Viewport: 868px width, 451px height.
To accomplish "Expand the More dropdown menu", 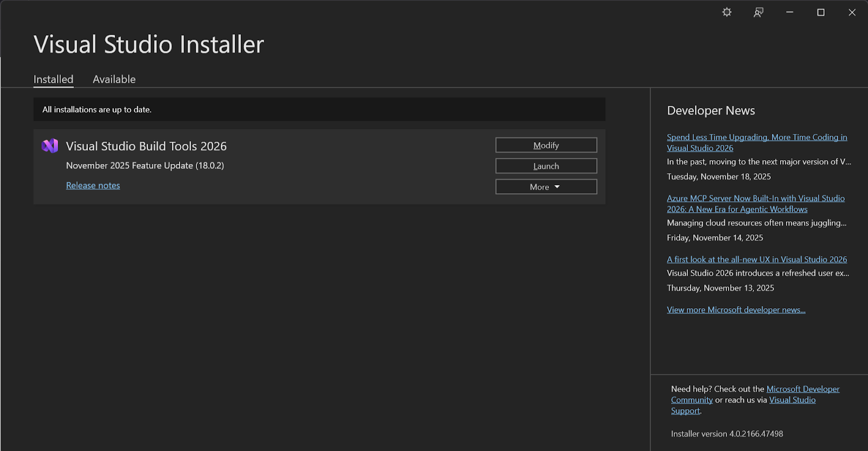I will tap(546, 187).
